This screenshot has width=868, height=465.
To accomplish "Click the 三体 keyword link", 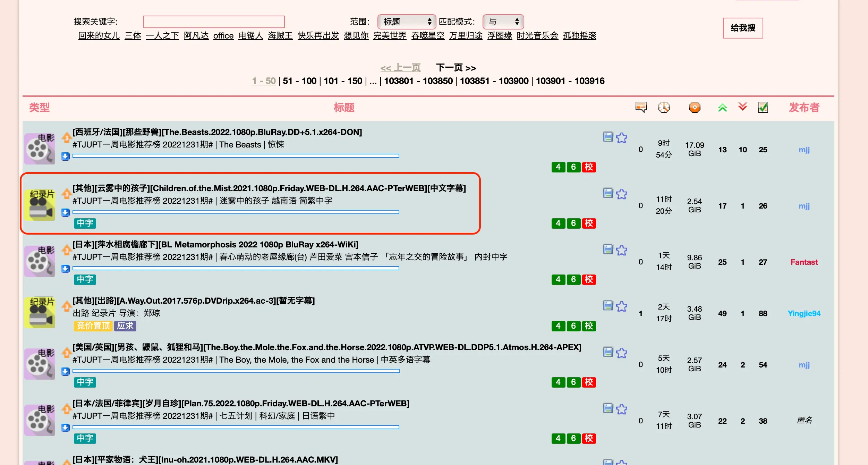I will pos(133,35).
